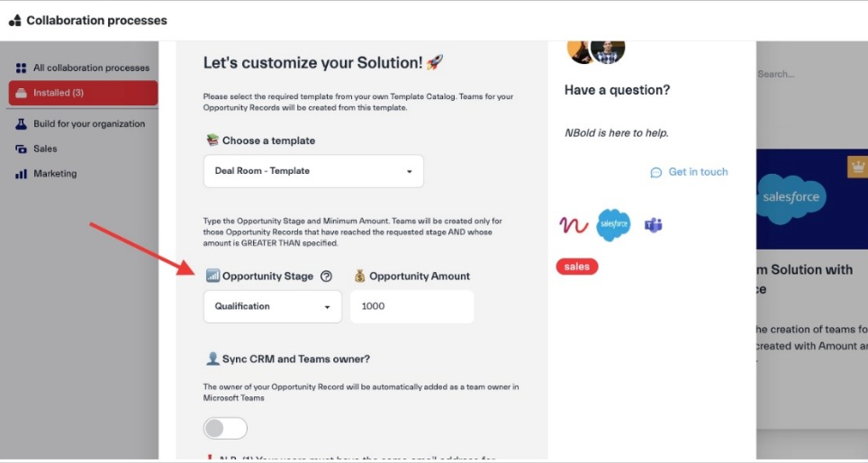Open the Deal Room - Template dropdown
868x463 pixels.
313,171
